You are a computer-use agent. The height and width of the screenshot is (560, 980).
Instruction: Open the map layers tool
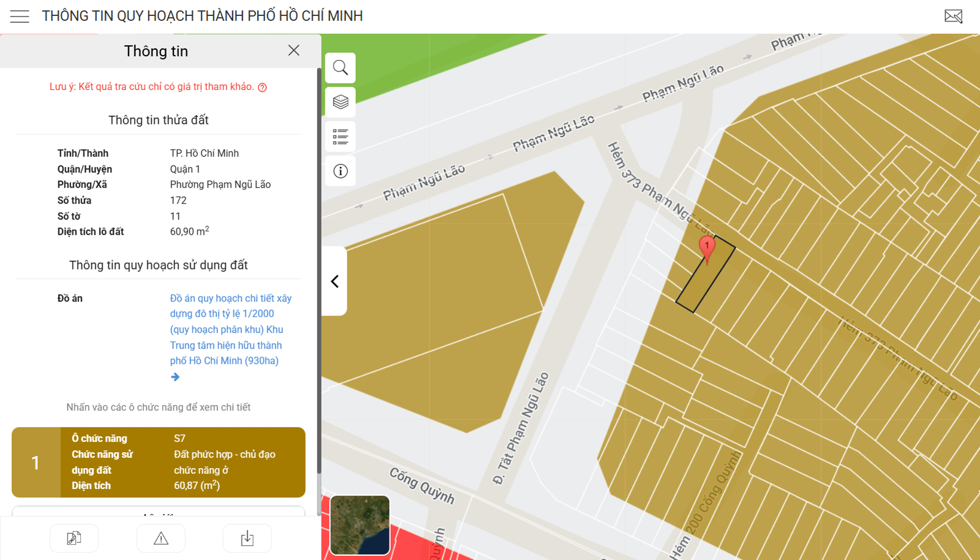[341, 102]
